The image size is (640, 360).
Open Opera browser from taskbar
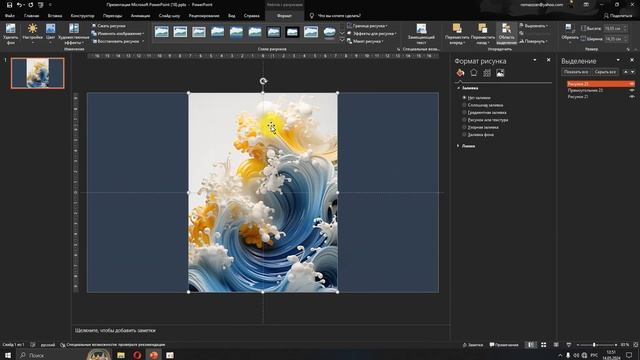click(137, 355)
